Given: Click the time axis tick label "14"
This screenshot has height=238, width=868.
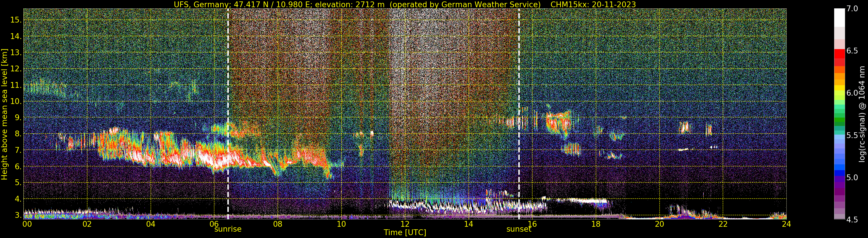Looking at the screenshot, I should coord(468,224).
